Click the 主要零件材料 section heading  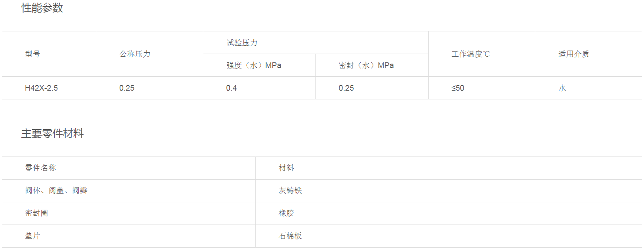point(53,134)
